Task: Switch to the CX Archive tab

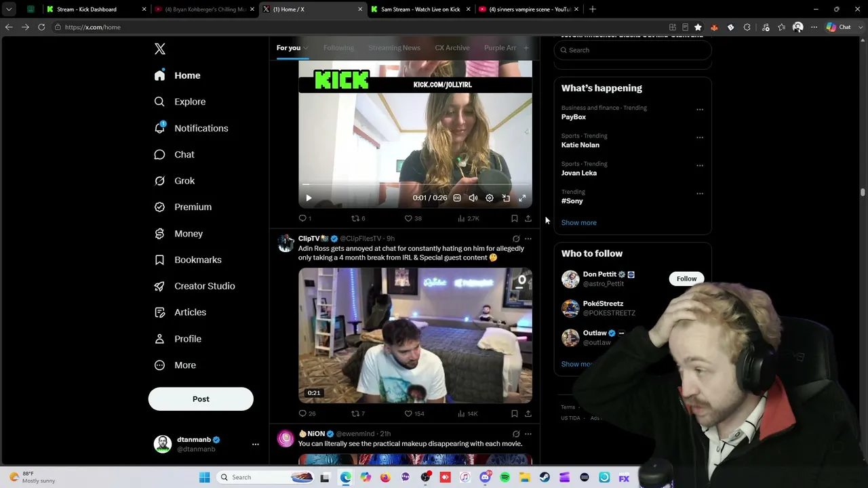Action: 452,47
